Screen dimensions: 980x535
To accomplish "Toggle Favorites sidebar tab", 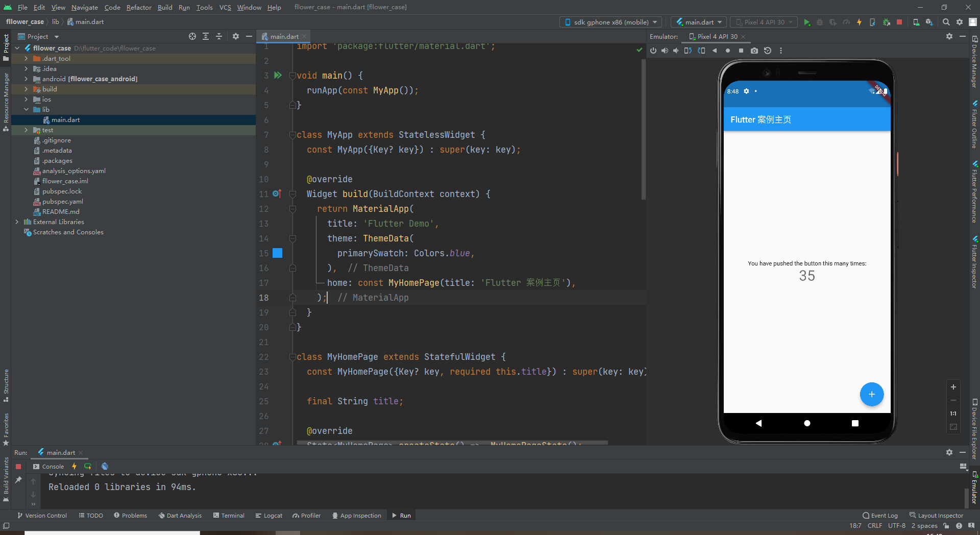I will coord(6,429).
